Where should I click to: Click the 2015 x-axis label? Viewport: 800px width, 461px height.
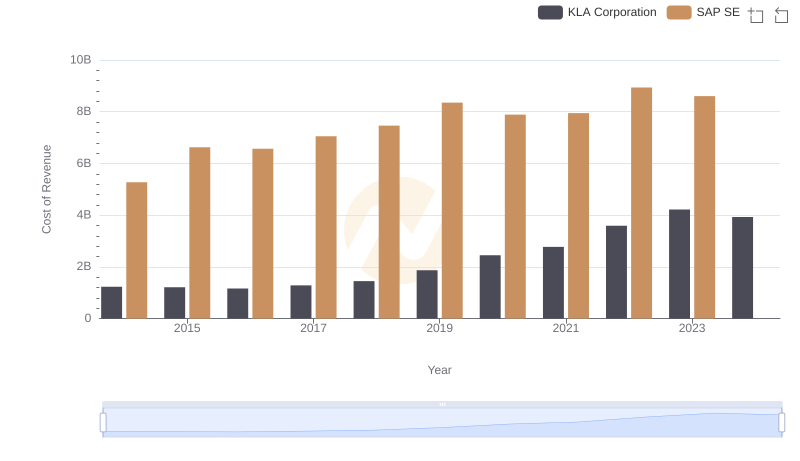click(187, 328)
